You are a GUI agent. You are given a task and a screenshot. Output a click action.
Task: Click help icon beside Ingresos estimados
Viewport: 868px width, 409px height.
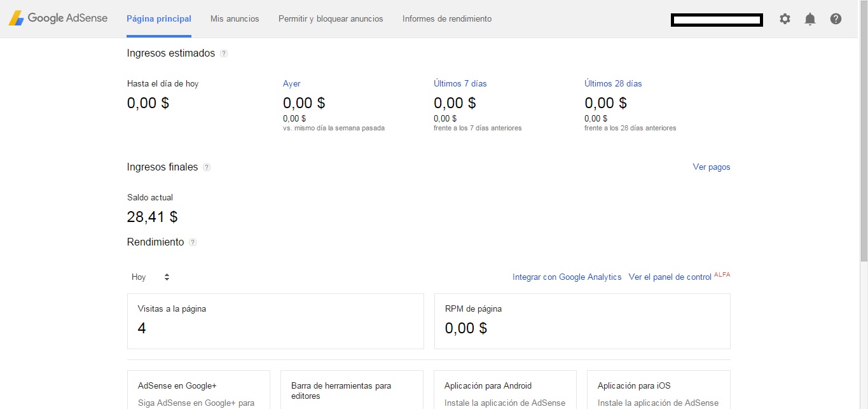pyautogui.click(x=224, y=54)
